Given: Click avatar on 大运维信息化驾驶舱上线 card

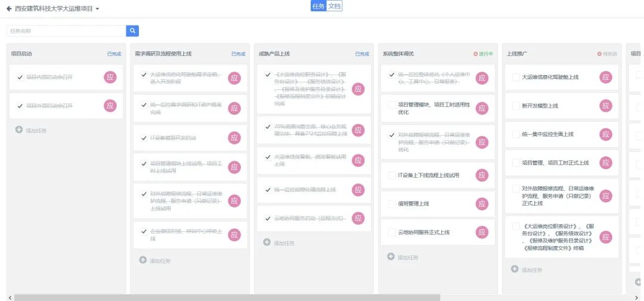Looking at the screenshot, I should point(606,77).
